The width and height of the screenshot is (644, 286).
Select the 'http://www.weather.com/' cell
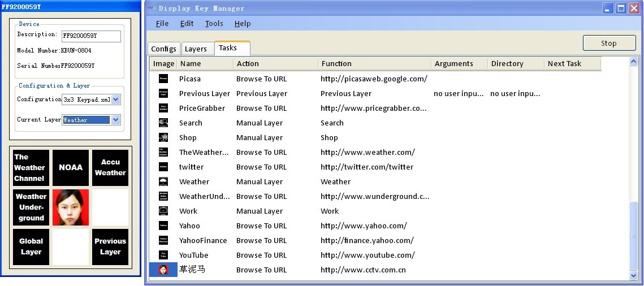368,152
